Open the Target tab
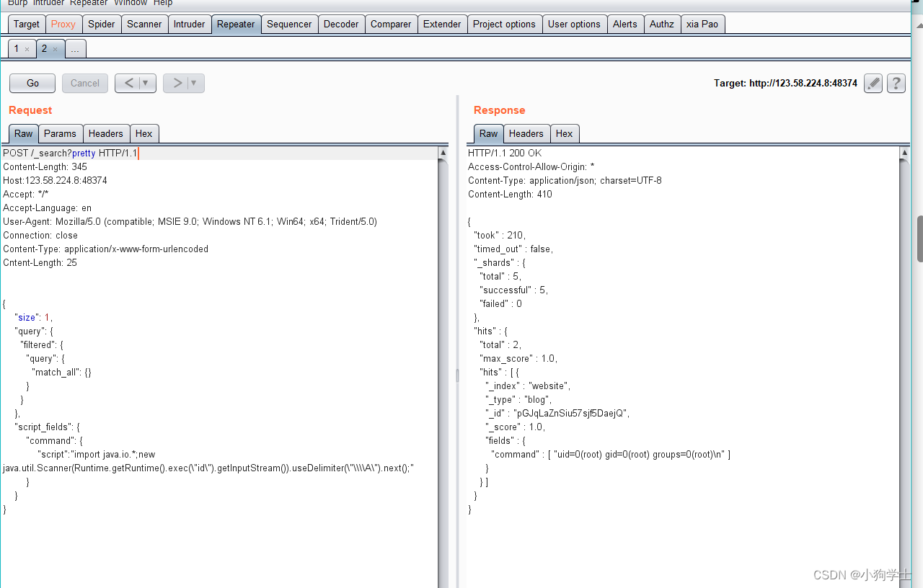Viewport: 923px width, 588px height. (x=27, y=24)
